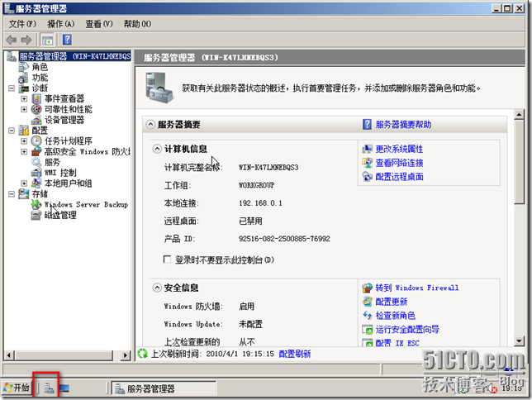Click the Windows Server Backup icon
The image size is (532, 400).
pyautogui.click(x=36, y=204)
